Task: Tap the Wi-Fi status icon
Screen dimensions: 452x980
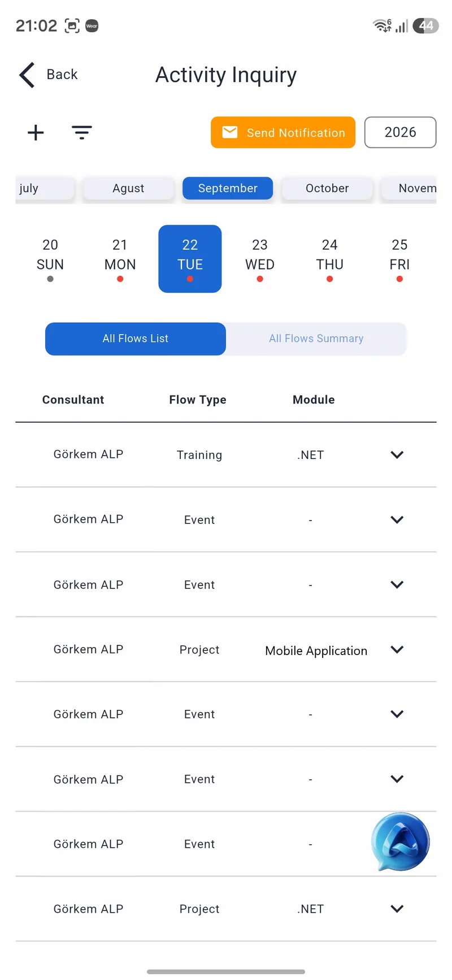Action: click(382, 25)
